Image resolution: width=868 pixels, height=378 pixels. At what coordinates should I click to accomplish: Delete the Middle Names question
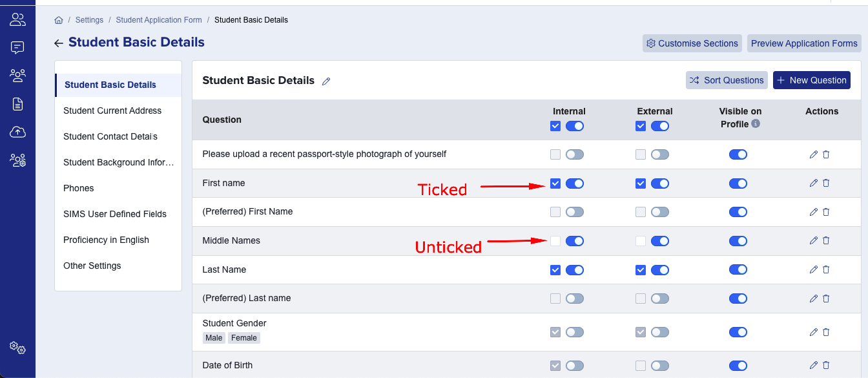[826, 240]
